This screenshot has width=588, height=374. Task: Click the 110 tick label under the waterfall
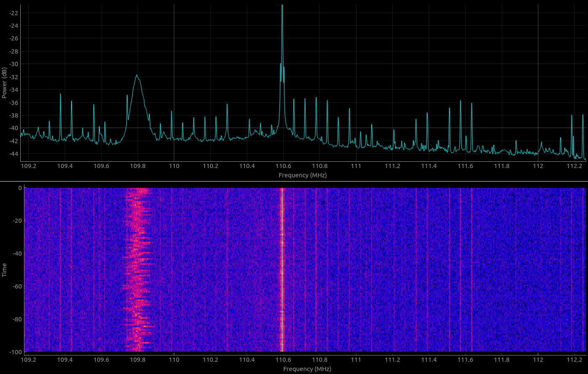point(174,360)
